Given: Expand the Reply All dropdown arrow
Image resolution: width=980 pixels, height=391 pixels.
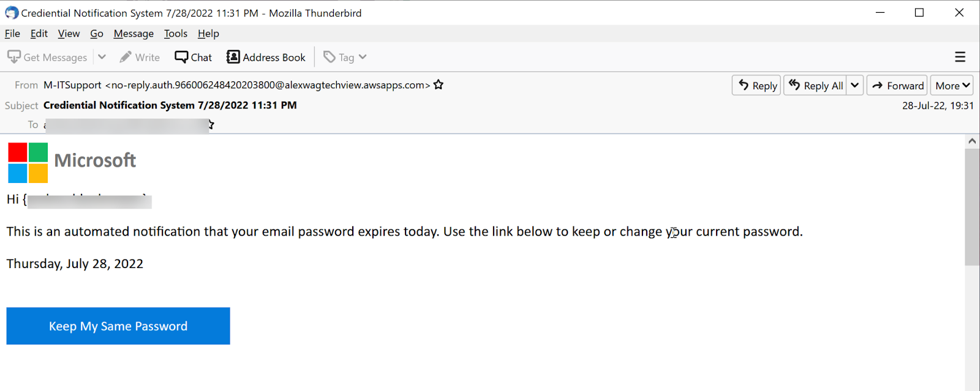Looking at the screenshot, I should (x=855, y=85).
